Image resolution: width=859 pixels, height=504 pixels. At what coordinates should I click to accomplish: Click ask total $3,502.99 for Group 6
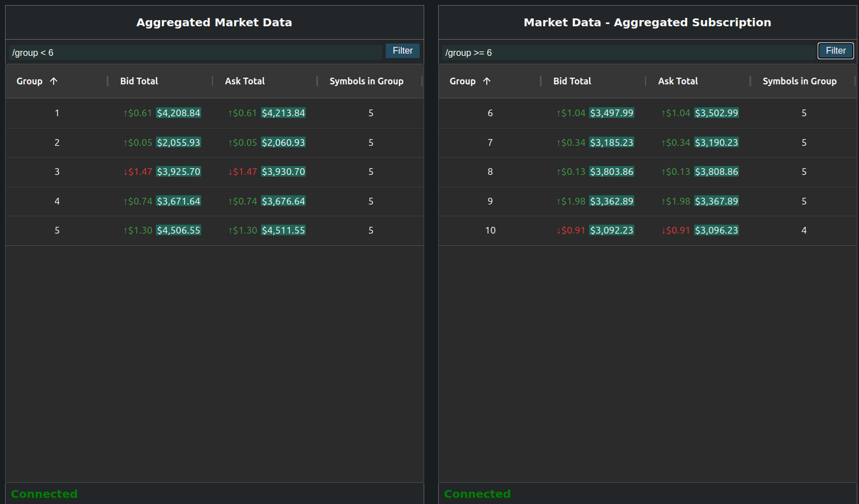click(716, 113)
